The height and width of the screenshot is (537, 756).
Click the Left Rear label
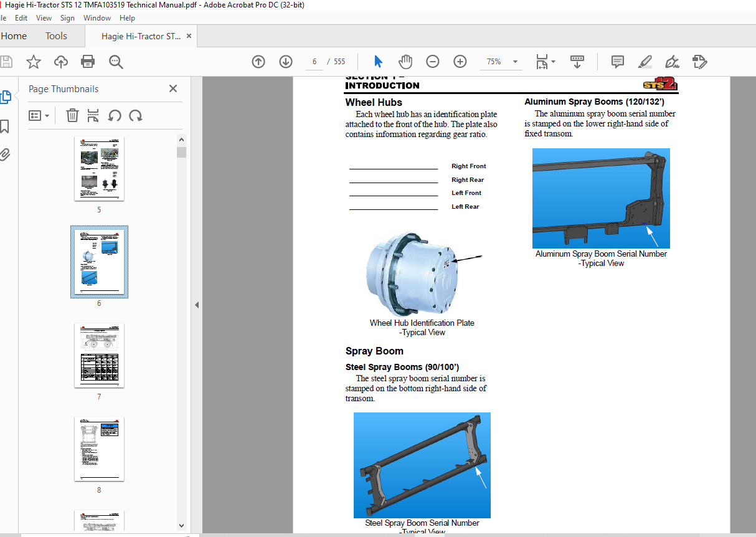(465, 207)
